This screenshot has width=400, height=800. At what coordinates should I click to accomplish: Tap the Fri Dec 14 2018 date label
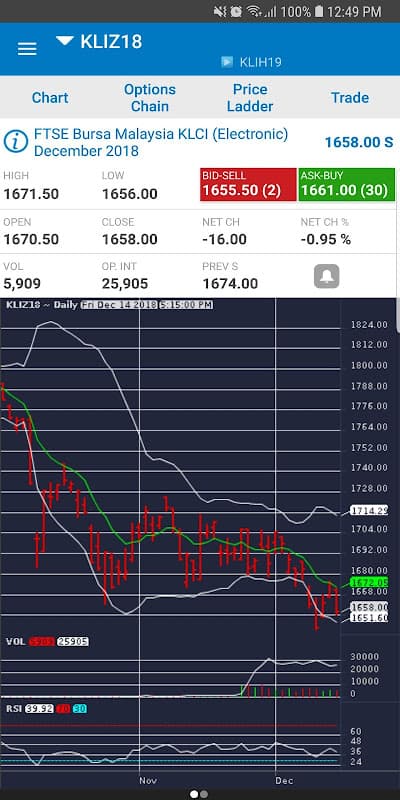[118, 305]
